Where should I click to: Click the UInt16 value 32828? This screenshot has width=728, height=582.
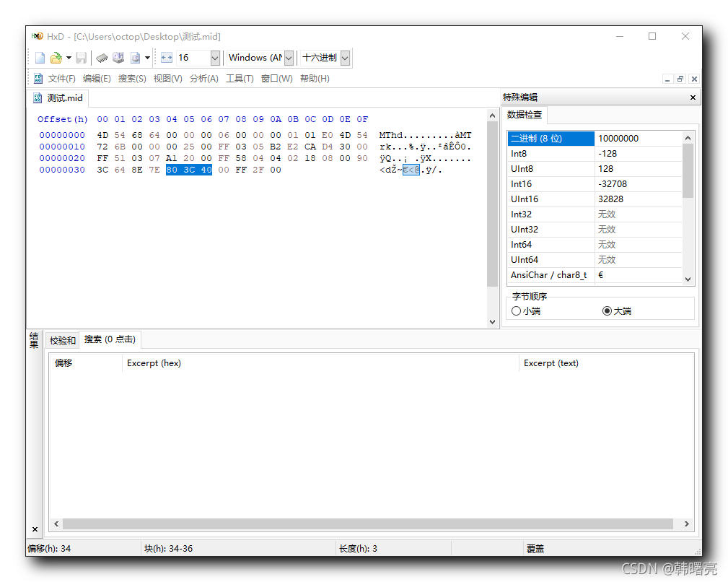point(610,199)
